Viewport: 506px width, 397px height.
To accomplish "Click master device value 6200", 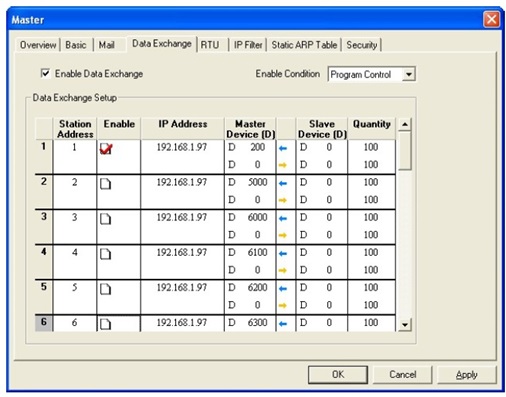I will [258, 287].
